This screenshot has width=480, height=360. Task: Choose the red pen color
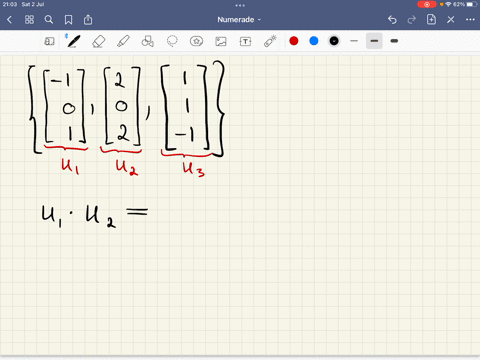(x=294, y=41)
